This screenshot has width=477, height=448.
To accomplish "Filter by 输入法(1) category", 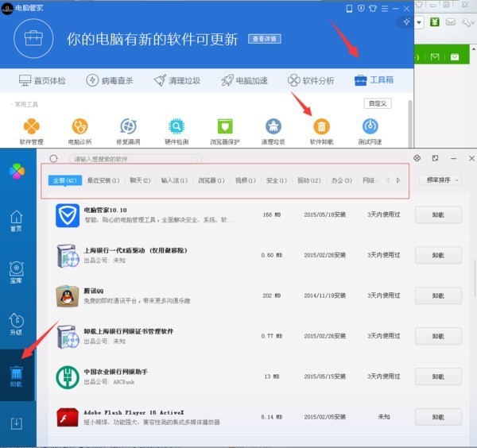I will (x=174, y=180).
